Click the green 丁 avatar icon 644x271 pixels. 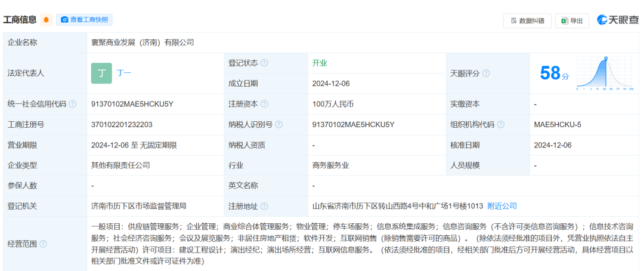[x=101, y=73]
